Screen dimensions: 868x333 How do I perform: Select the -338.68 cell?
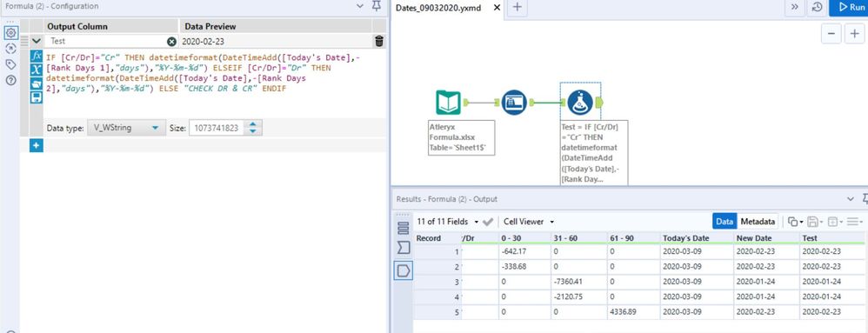tap(525, 267)
